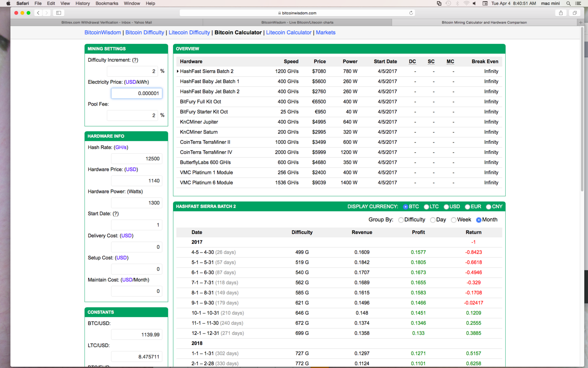Click the volume icon in the menu bar

[474, 3]
